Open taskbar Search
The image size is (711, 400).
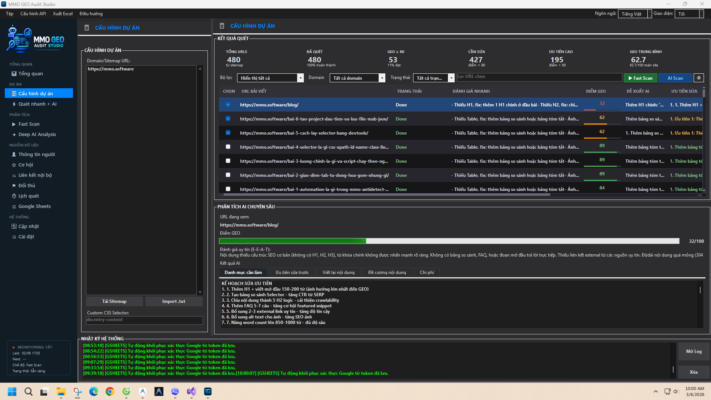[28, 391]
